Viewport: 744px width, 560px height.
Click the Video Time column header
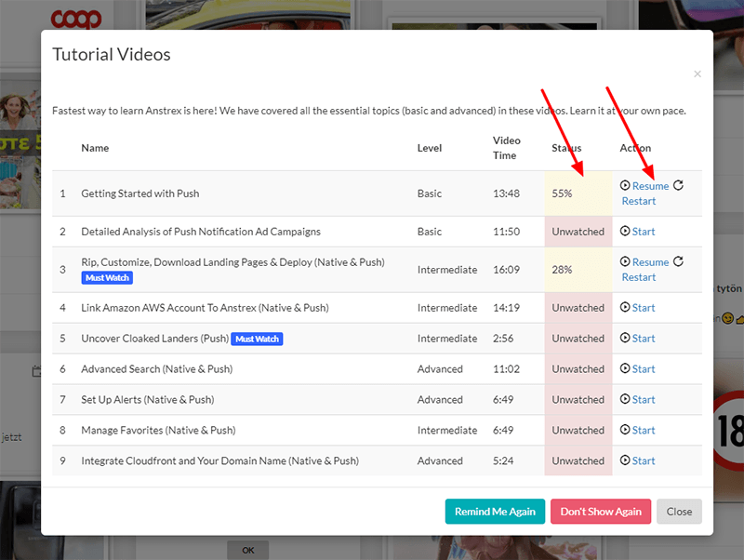506,148
